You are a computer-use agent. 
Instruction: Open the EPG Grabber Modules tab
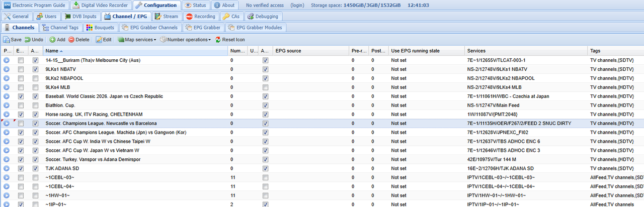tap(256, 27)
